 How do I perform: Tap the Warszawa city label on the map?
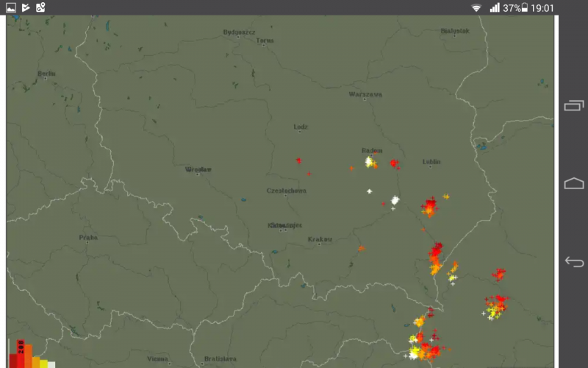[x=365, y=95]
